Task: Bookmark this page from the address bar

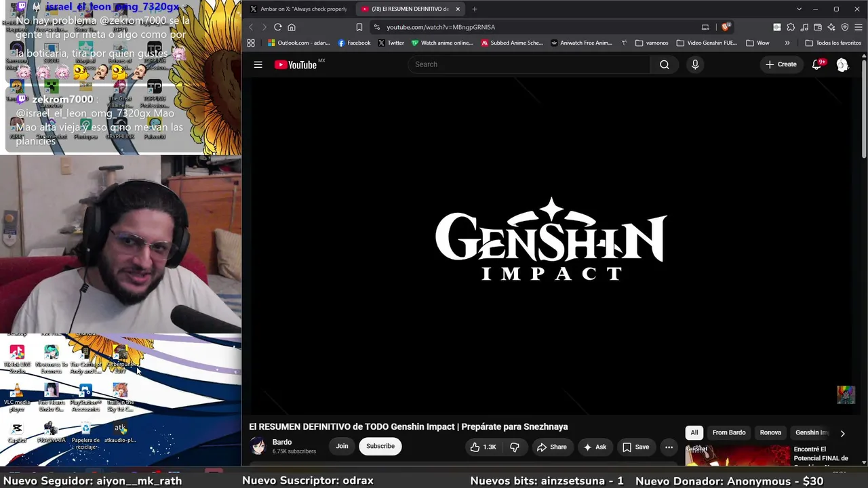Action: point(359,27)
